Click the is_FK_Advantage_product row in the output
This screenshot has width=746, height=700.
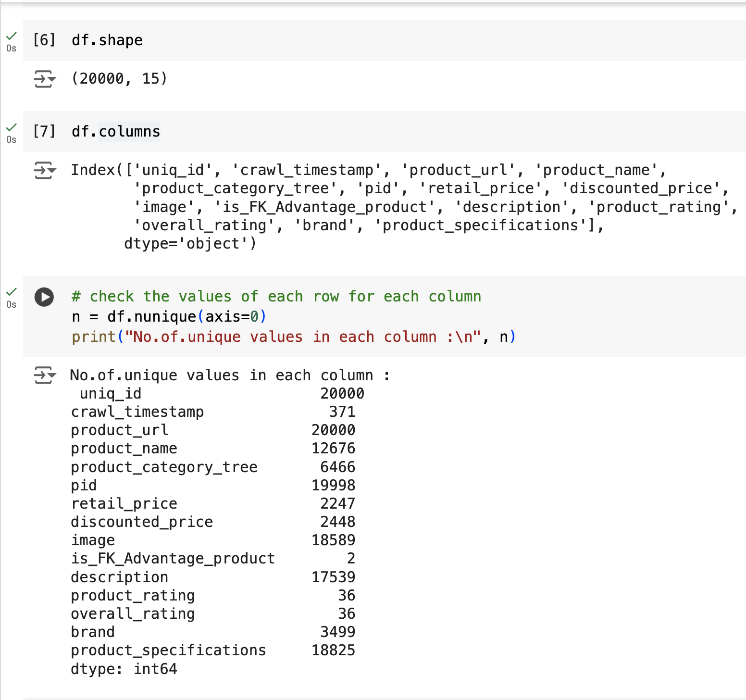tap(173, 558)
